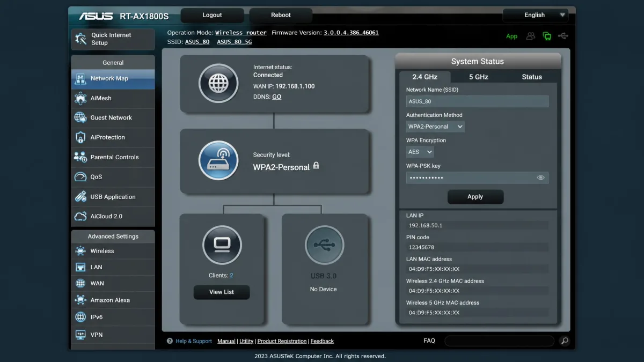Click the Network Map sidebar icon
This screenshot has width=644, height=362.
80,79
